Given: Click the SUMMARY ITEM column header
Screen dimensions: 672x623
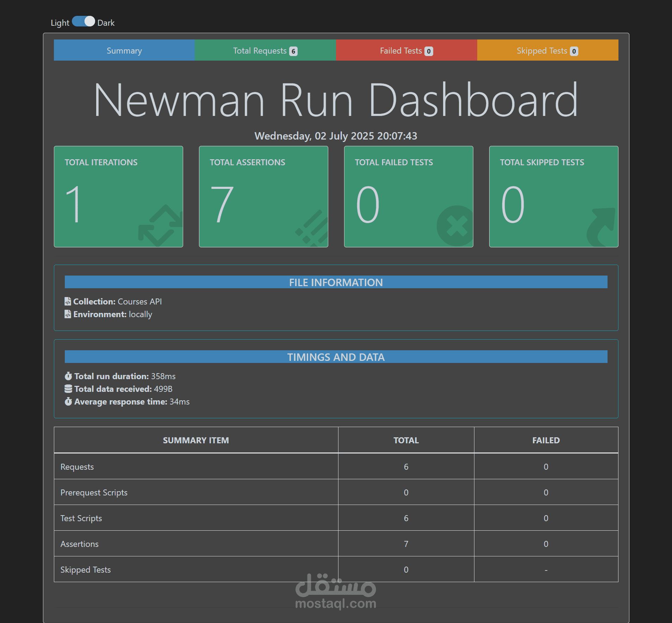Looking at the screenshot, I should (x=196, y=440).
